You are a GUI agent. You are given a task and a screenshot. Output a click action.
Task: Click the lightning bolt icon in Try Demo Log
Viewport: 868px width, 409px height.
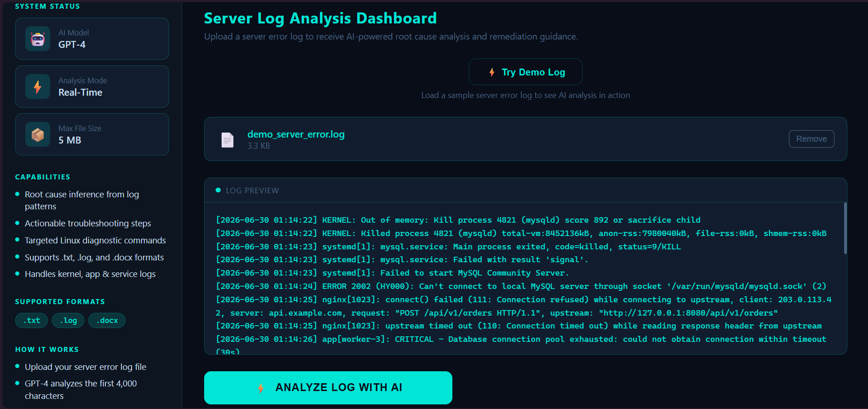pos(492,72)
